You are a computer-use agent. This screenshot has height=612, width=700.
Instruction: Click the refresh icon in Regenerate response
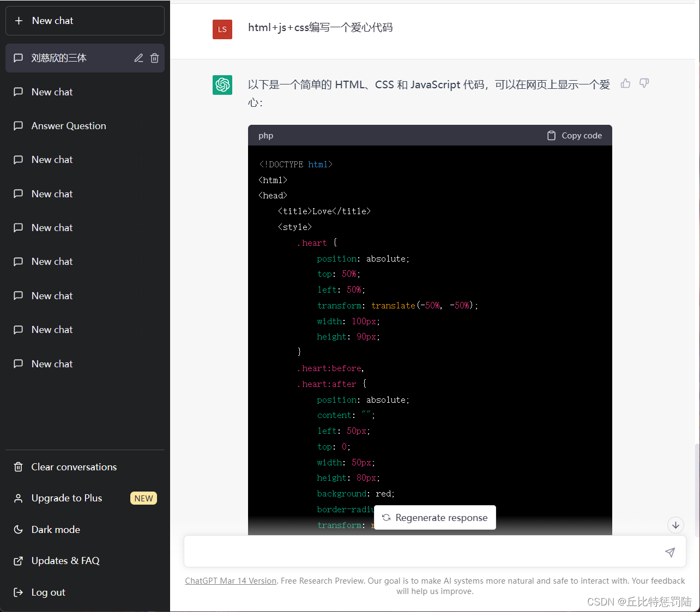(386, 518)
